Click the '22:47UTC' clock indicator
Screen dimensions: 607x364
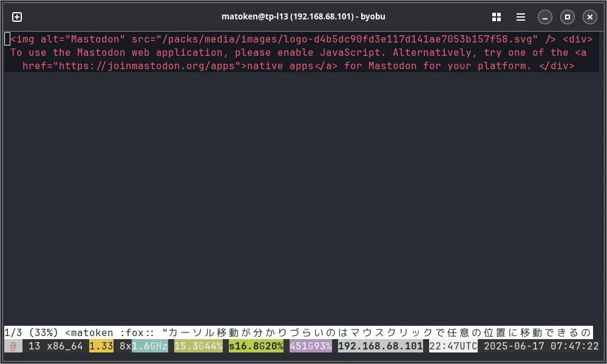pyautogui.click(x=453, y=346)
